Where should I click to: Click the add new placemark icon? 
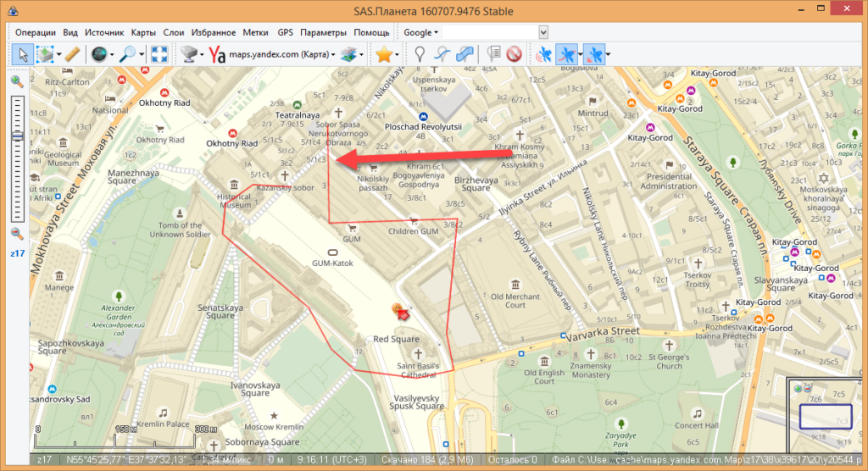coord(419,54)
